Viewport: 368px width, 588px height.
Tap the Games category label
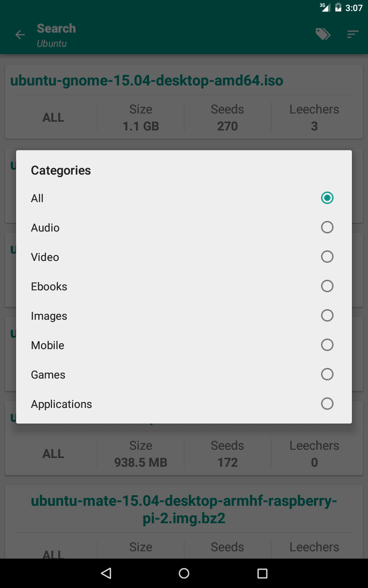pos(48,375)
